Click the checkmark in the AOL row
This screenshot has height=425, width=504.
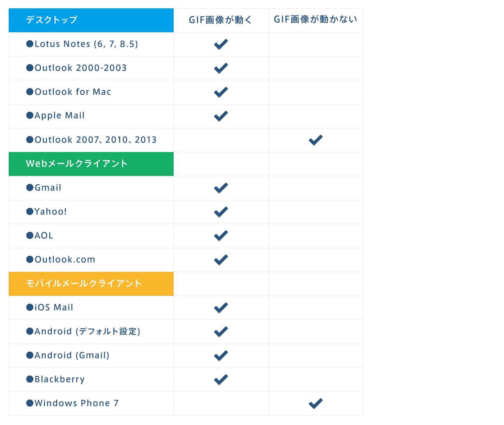pyautogui.click(x=221, y=236)
